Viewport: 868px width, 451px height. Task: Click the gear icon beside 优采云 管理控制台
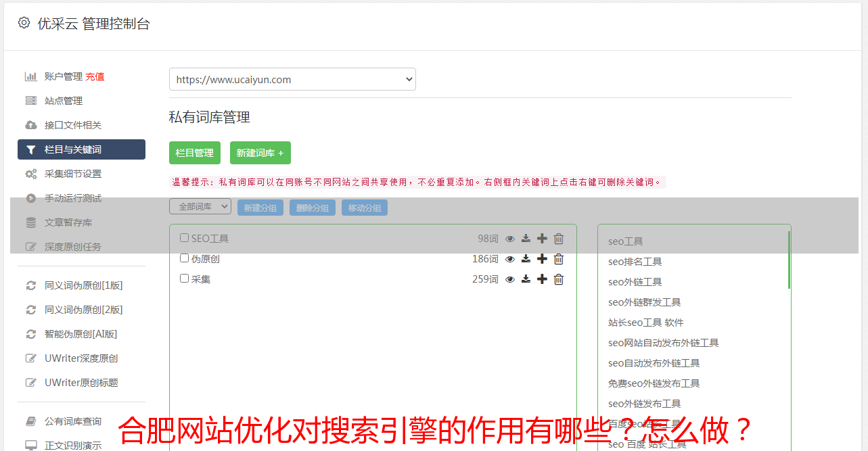click(x=24, y=23)
